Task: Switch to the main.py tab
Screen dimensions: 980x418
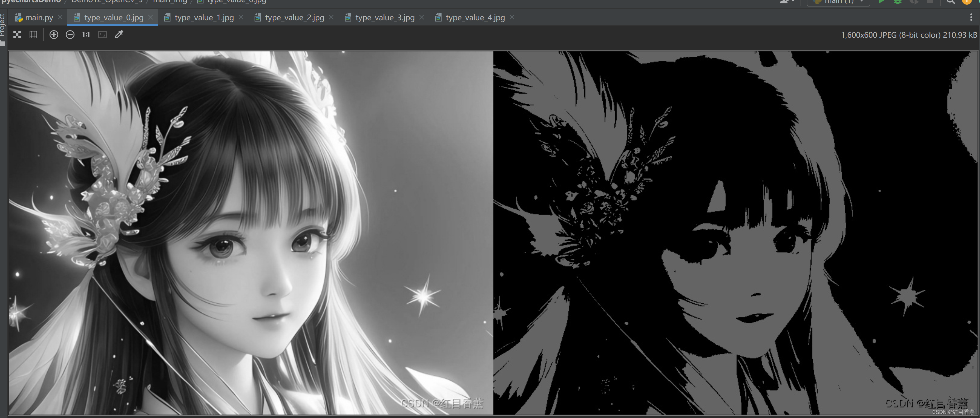Action: coord(39,17)
